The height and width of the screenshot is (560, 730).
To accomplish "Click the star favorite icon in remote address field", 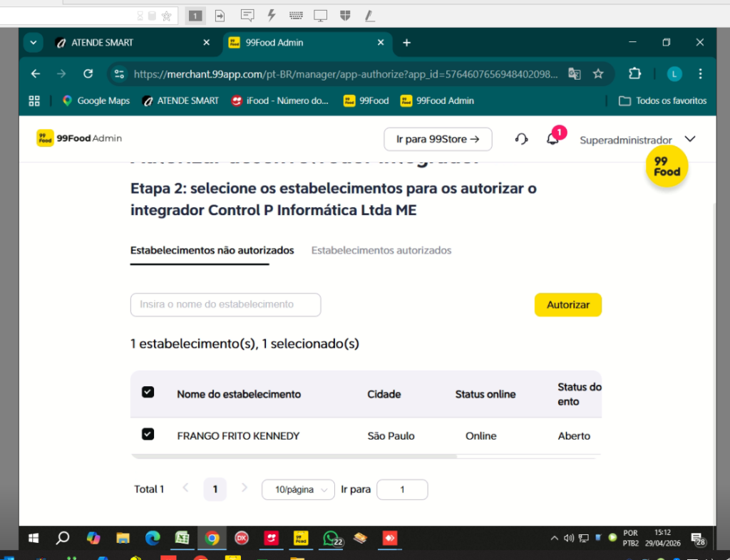I will (166, 16).
